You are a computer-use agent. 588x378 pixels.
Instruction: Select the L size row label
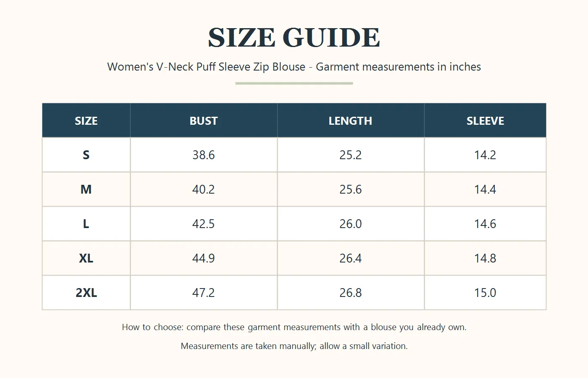pos(86,224)
